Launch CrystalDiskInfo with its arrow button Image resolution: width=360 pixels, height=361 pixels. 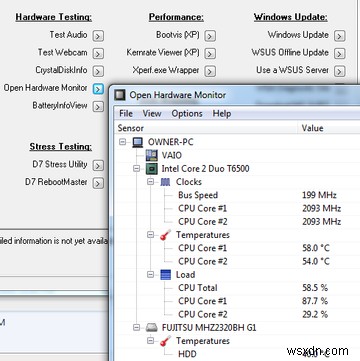point(98,71)
